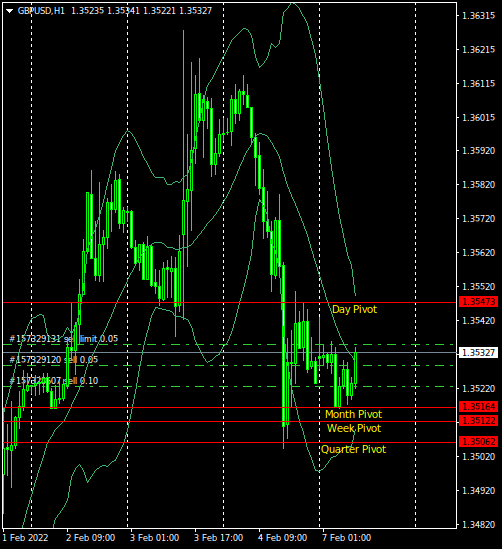Click the 1.34920 price scale label
This screenshot has height=549, width=502.
click(x=479, y=491)
